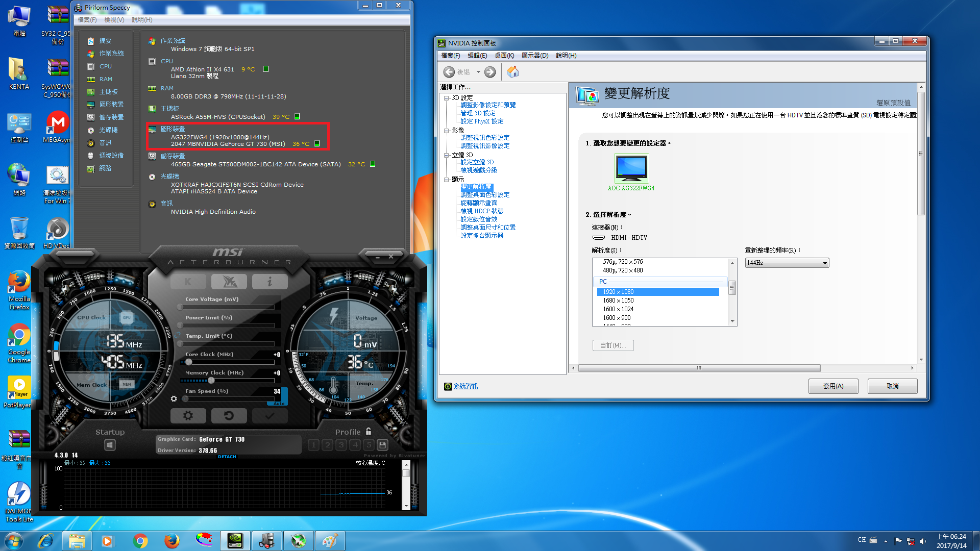The height and width of the screenshot is (551, 980).
Task: Show hidden tray icons arrow
Action: (886, 541)
